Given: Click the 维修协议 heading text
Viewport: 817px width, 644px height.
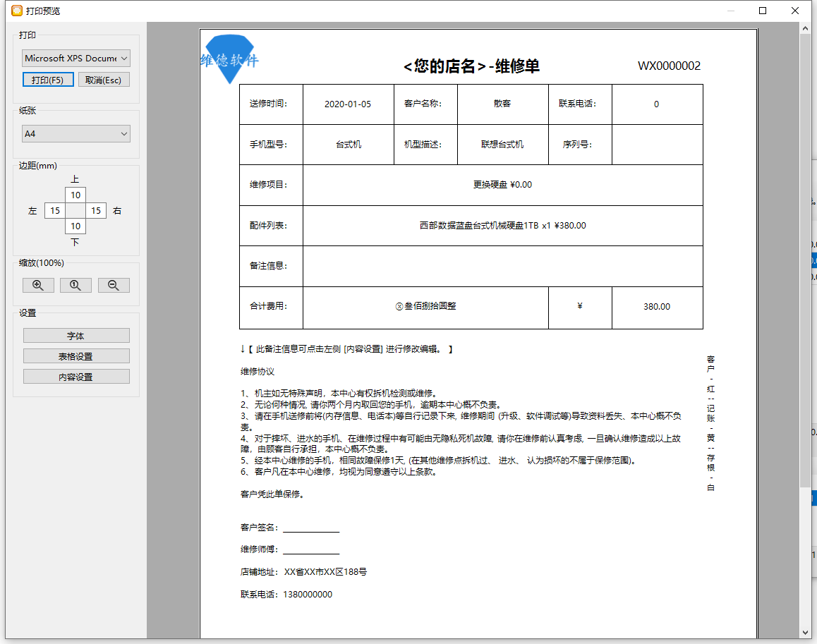Looking at the screenshot, I should point(258,372).
